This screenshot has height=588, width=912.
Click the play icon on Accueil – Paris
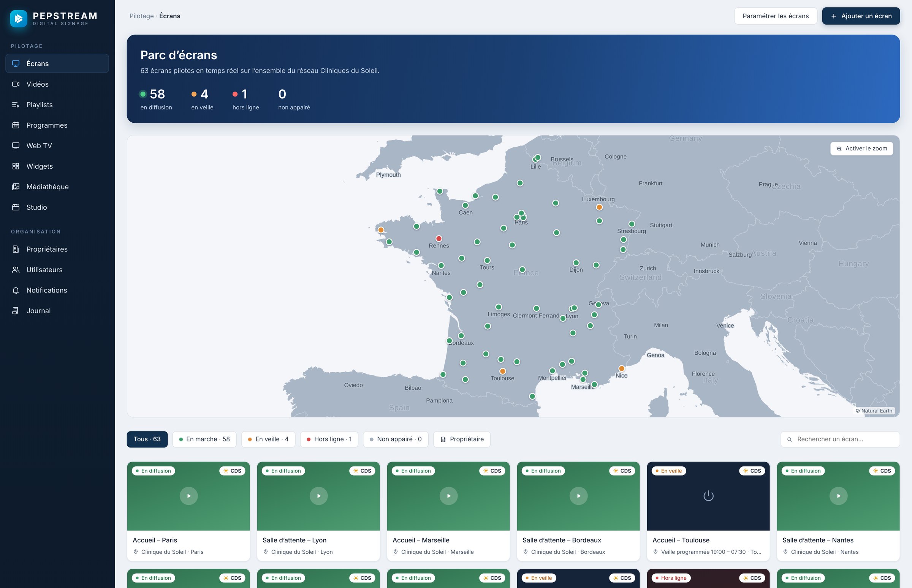pyautogui.click(x=188, y=496)
